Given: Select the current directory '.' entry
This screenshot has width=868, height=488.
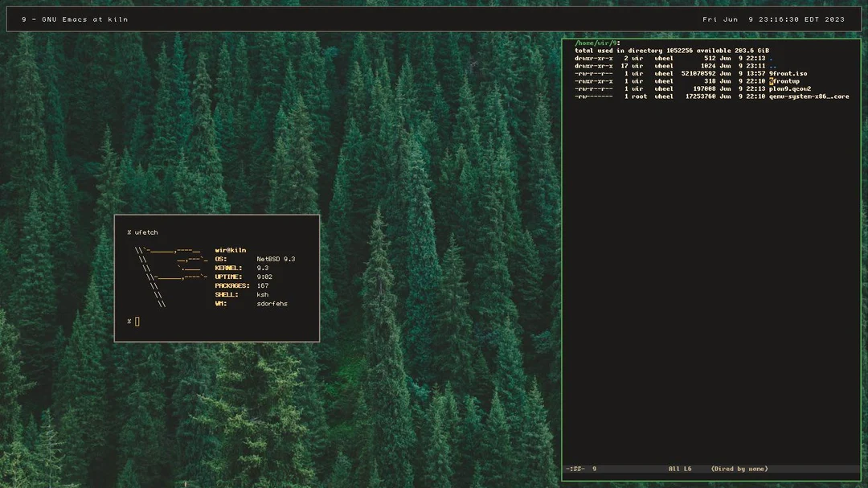Looking at the screenshot, I should (772, 58).
